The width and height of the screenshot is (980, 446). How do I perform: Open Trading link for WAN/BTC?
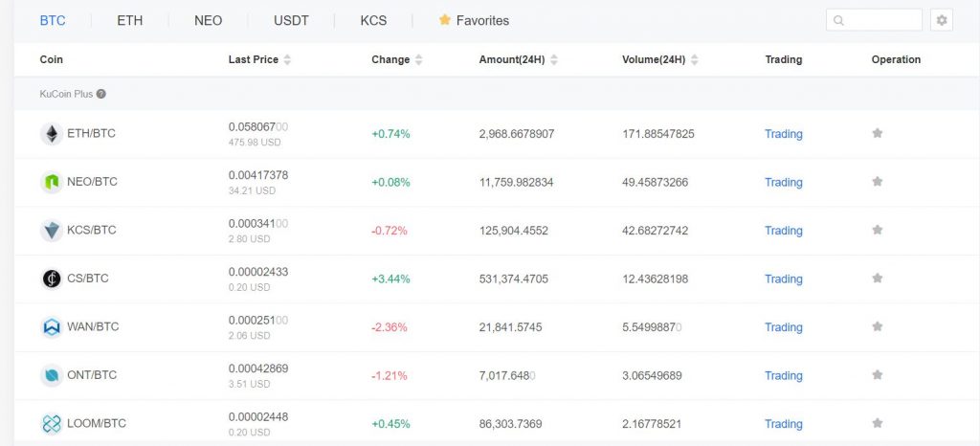[x=784, y=327]
